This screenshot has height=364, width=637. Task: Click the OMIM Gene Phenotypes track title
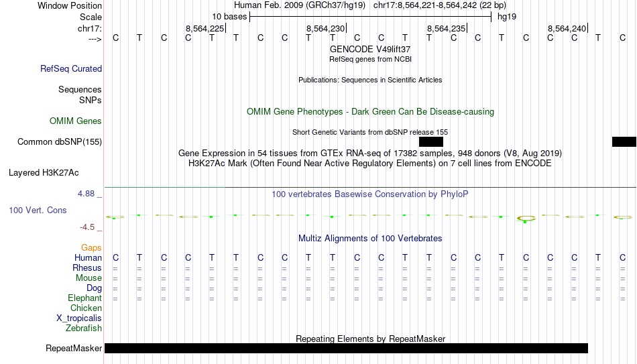pyautogui.click(x=370, y=112)
